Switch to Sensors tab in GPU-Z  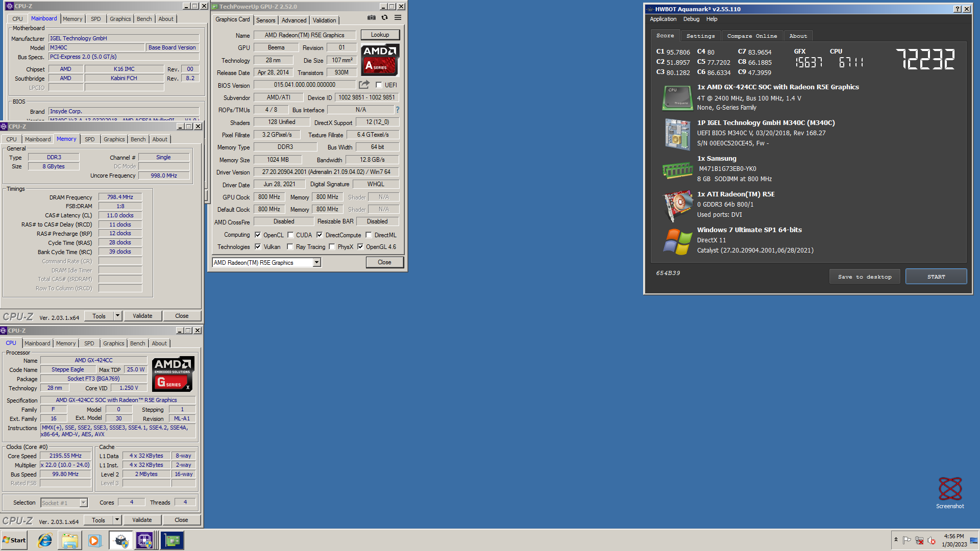click(x=265, y=20)
